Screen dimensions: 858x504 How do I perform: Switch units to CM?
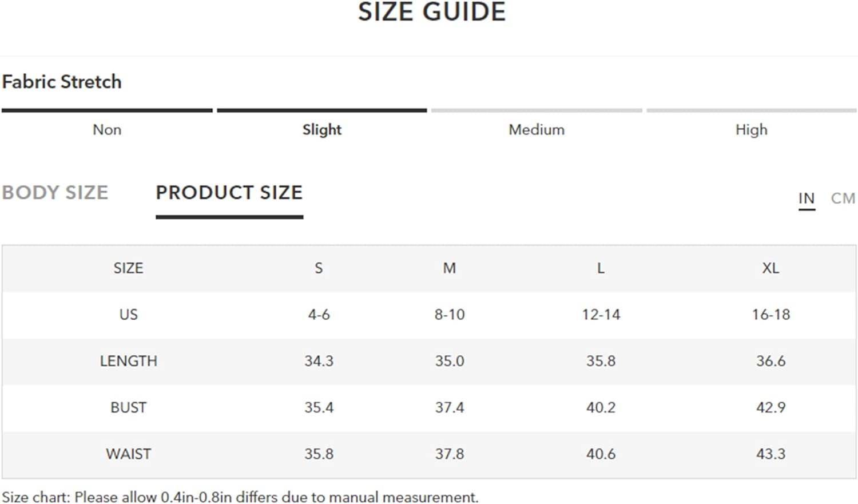pyautogui.click(x=843, y=199)
